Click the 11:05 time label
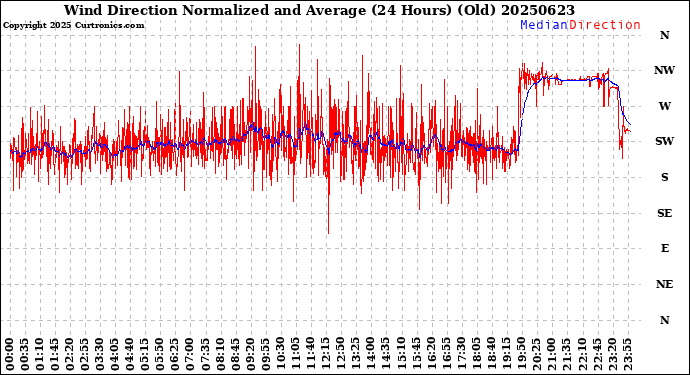Image resolution: width=690 pixels, height=375 pixels. point(296,354)
